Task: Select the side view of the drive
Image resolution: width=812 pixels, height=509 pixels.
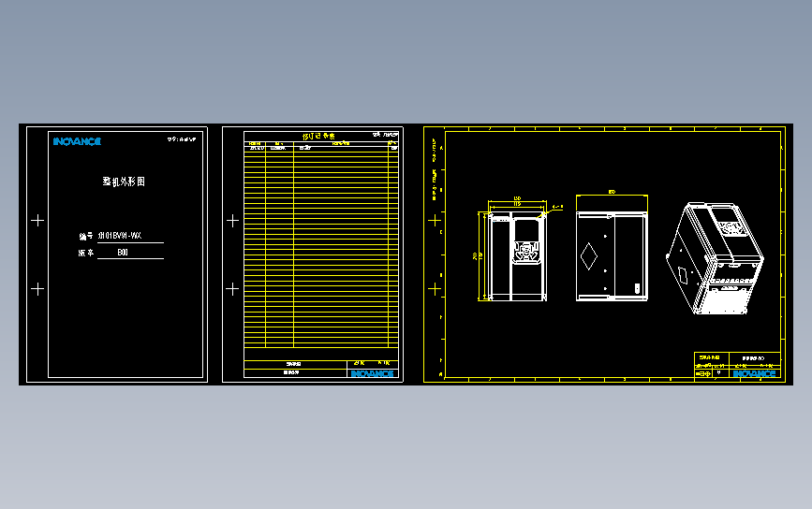Action: tap(612, 256)
